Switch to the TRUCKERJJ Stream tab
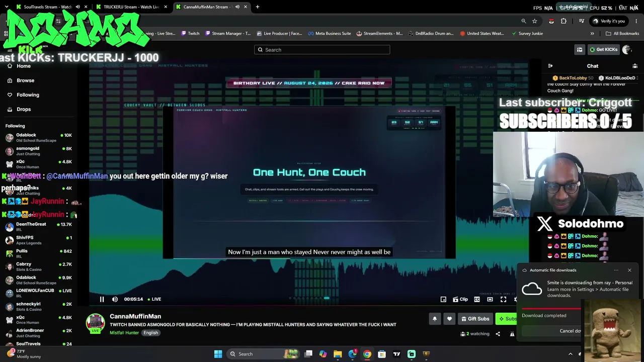Viewport: 644px width, 362px height. [x=132, y=7]
